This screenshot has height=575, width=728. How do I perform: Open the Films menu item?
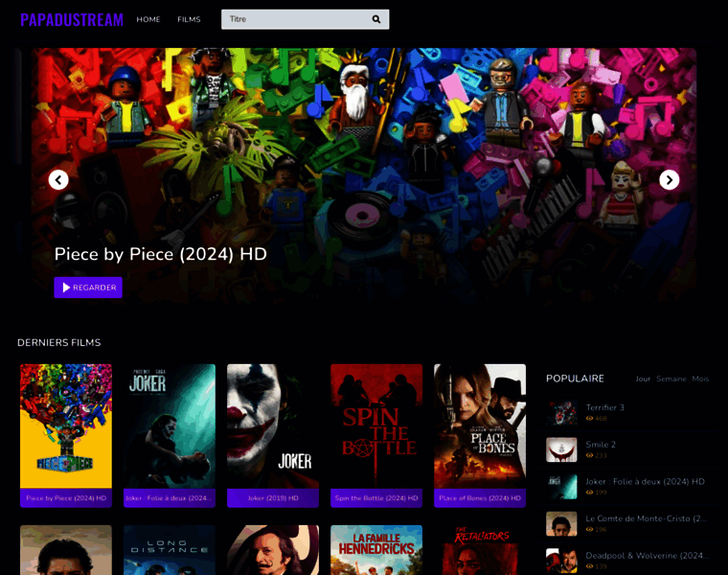coord(189,19)
